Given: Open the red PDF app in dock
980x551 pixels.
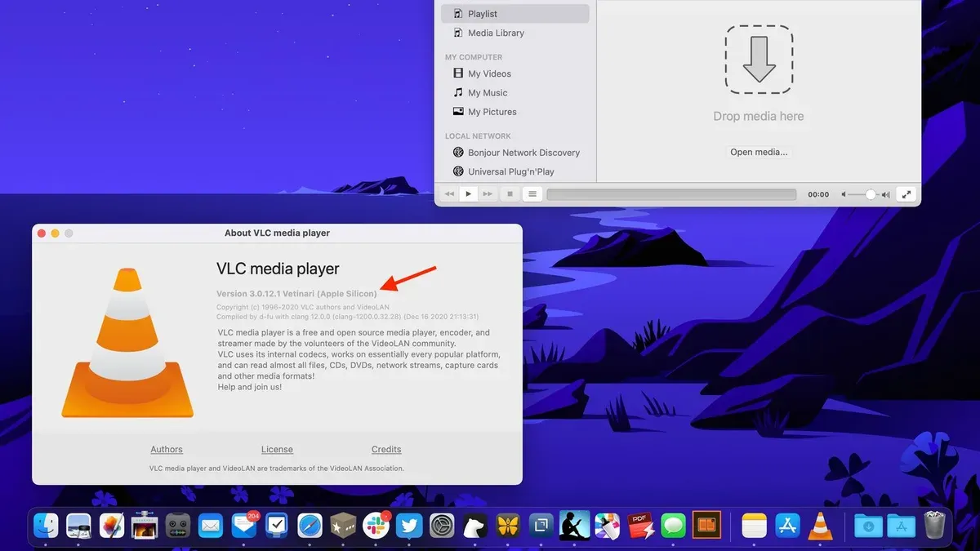Looking at the screenshot, I should point(641,527).
